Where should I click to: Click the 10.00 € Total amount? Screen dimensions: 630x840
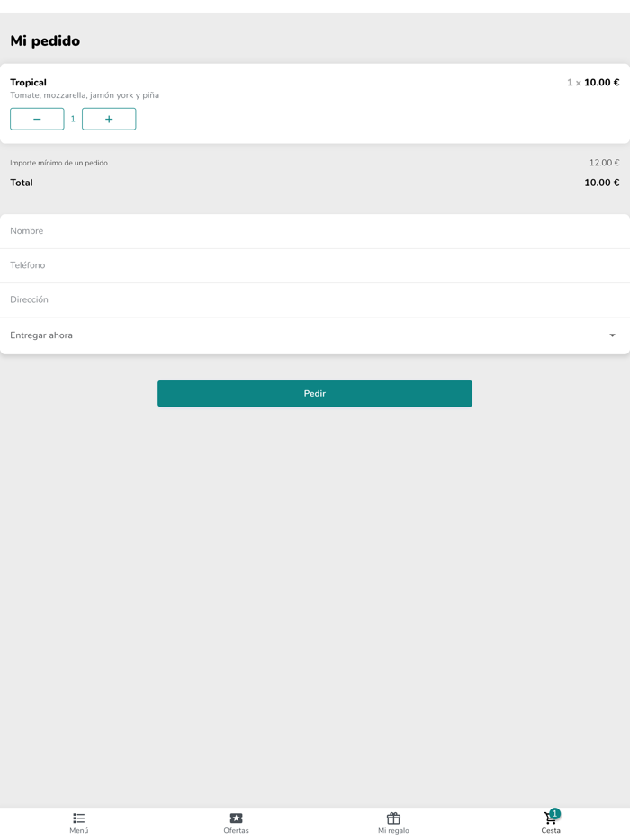(x=601, y=183)
